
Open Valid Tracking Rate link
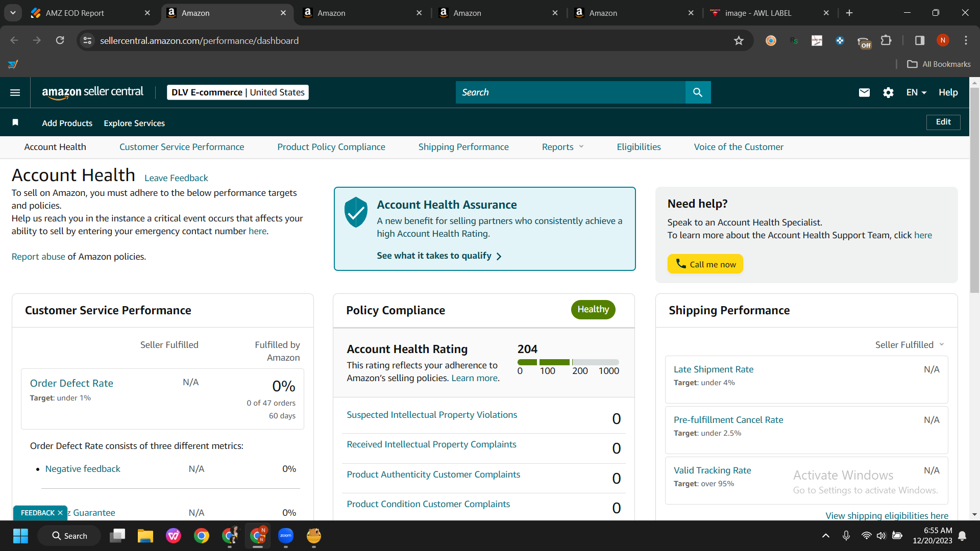point(713,470)
